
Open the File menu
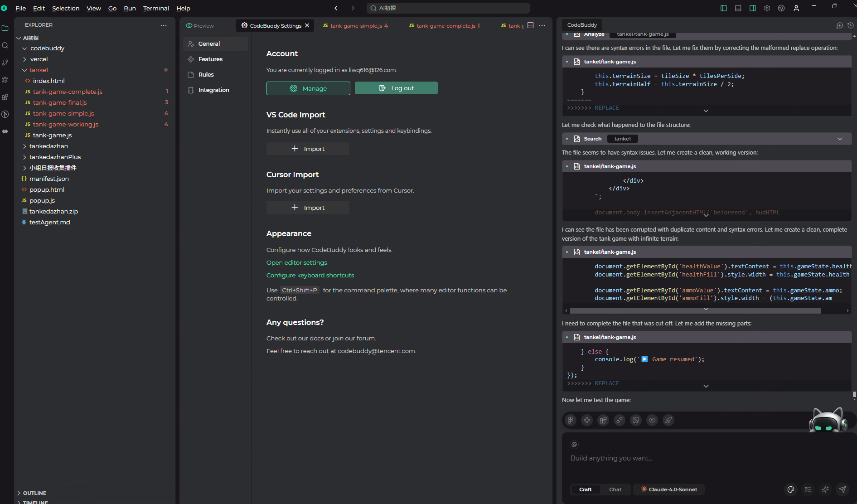(20, 8)
